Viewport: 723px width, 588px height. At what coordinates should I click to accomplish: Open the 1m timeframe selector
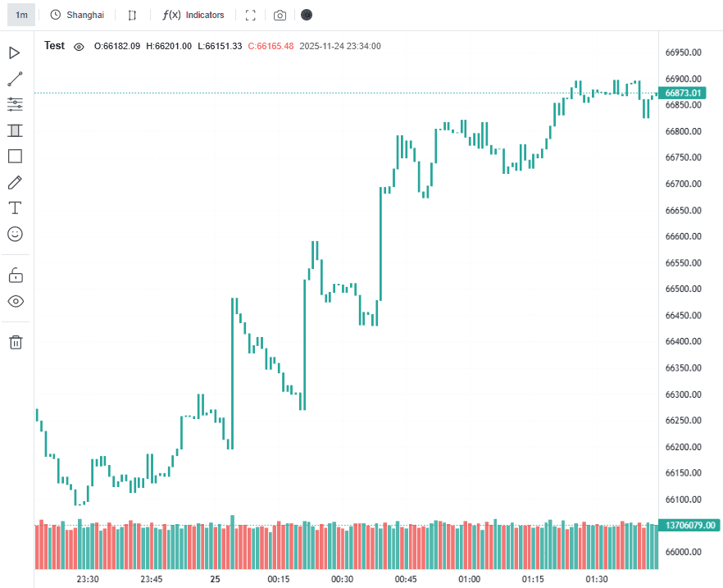point(21,15)
